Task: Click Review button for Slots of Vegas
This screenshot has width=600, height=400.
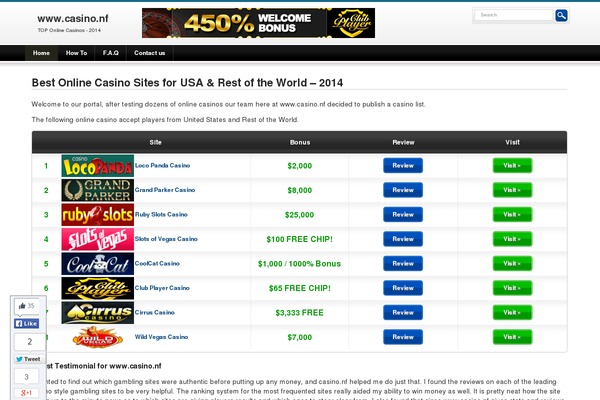Action: pyautogui.click(x=403, y=239)
